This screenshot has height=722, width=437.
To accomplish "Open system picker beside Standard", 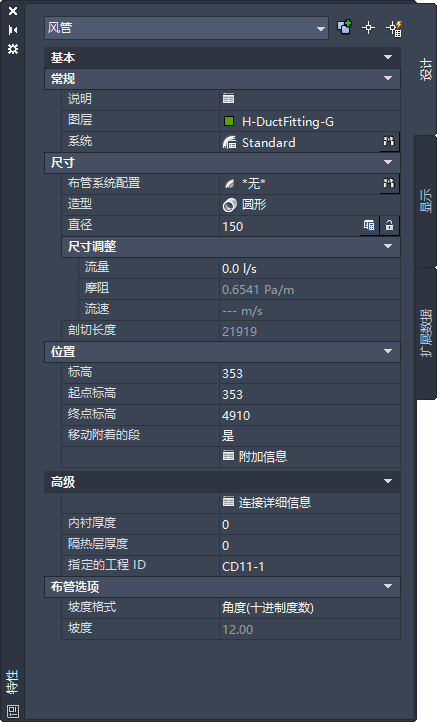I will coord(389,142).
